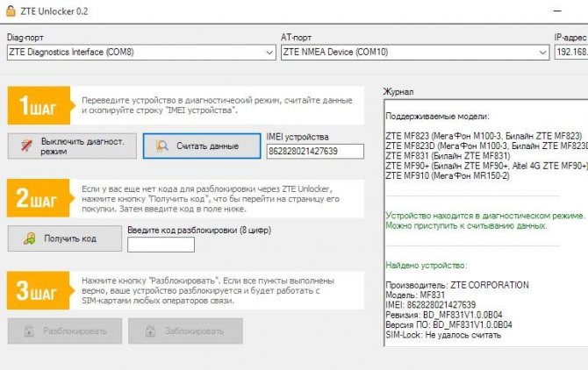Image resolution: width=588 pixels, height=370 pixels.
Task: Click the 'IP-адрес' label
Action: (570, 38)
